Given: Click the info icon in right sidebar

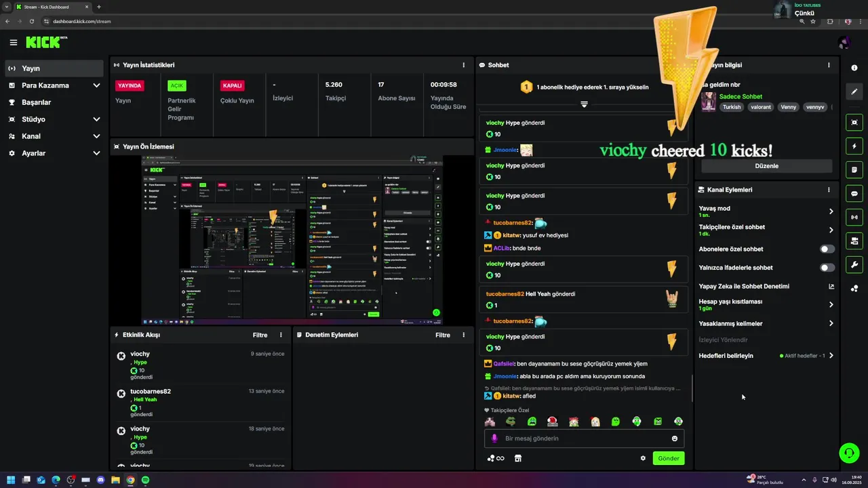Looking at the screenshot, I should (x=854, y=68).
